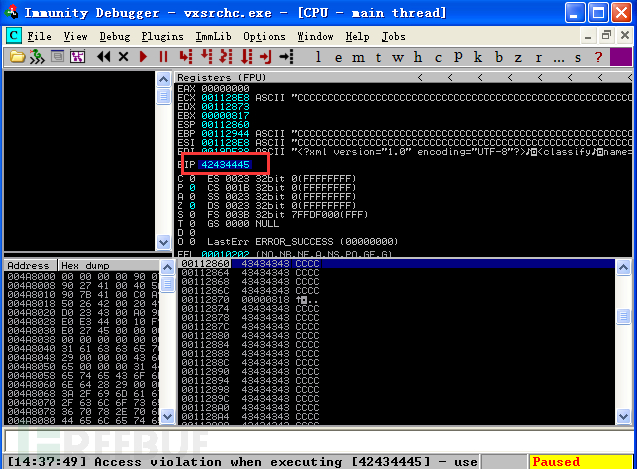Open file with the folder toolbar icon
The height and width of the screenshot is (469, 637).
(17, 57)
